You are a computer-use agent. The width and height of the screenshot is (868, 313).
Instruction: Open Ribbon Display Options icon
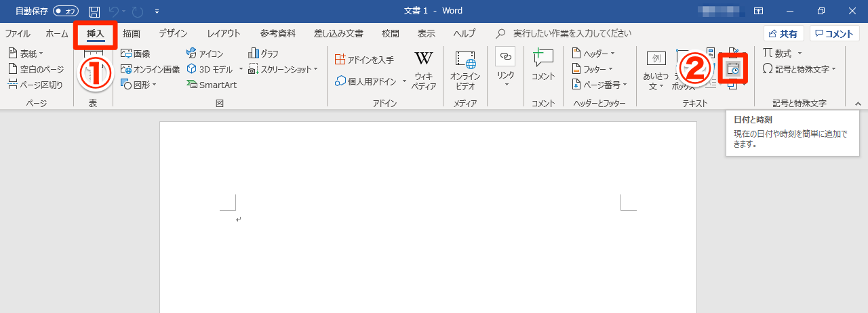coord(758,11)
